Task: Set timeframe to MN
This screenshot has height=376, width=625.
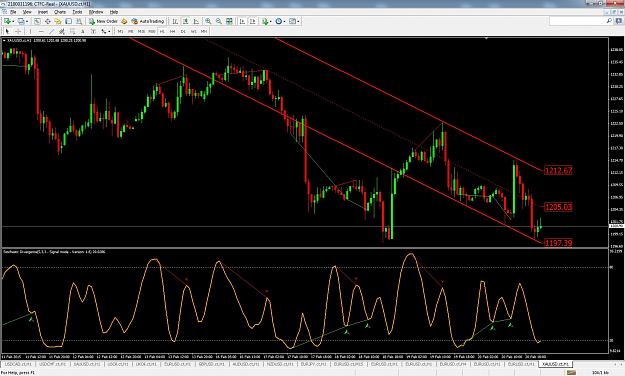Action: pos(204,31)
